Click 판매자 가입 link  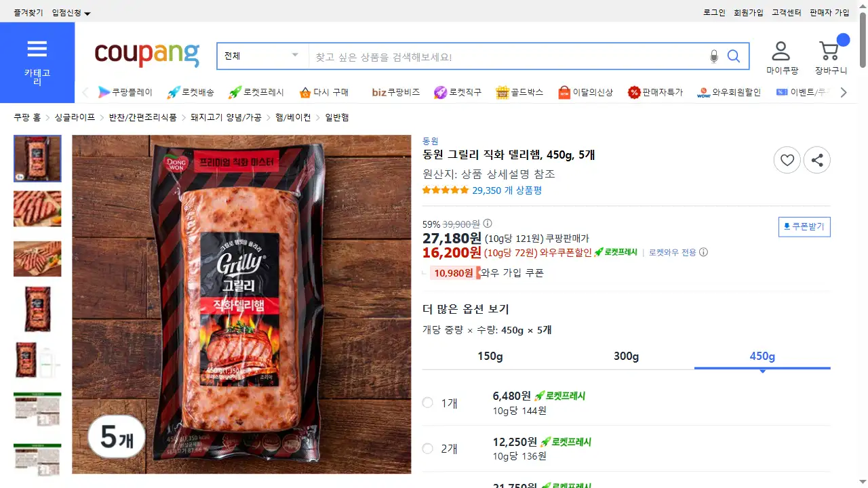[x=829, y=13]
